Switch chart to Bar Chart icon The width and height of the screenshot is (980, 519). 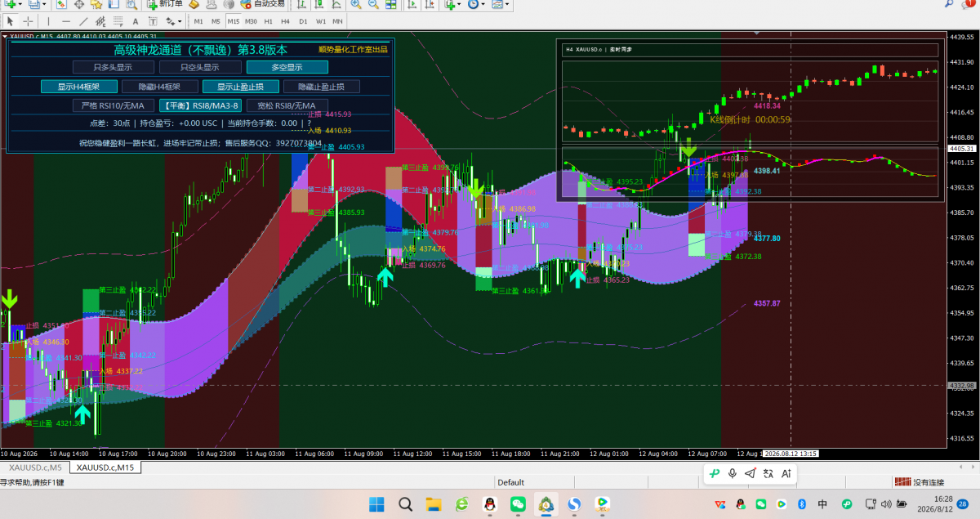(x=301, y=6)
